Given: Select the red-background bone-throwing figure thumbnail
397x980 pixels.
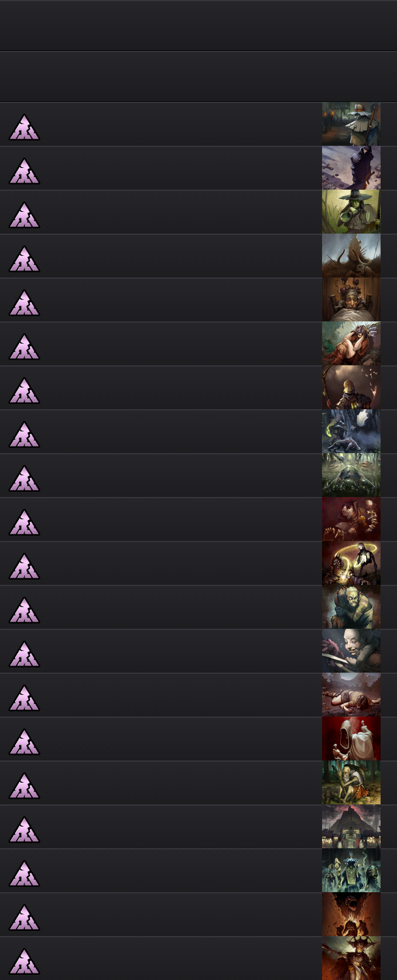Looking at the screenshot, I should click(x=351, y=519).
